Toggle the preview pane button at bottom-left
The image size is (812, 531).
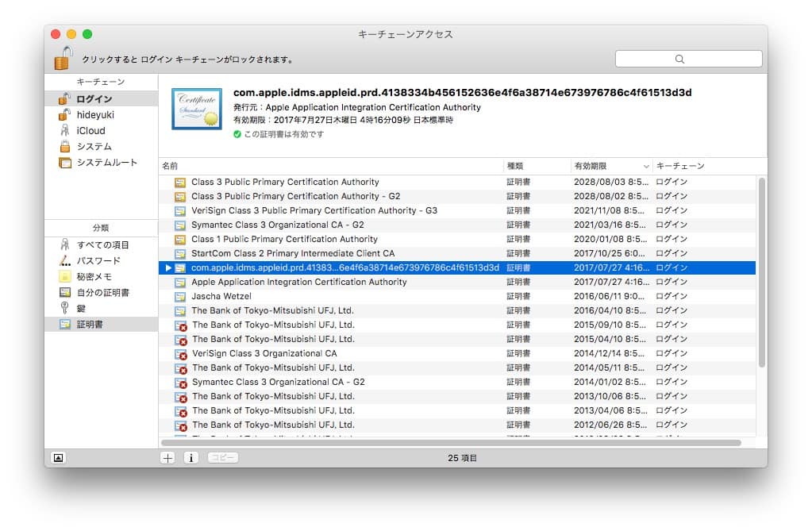pyautogui.click(x=58, y=458)
